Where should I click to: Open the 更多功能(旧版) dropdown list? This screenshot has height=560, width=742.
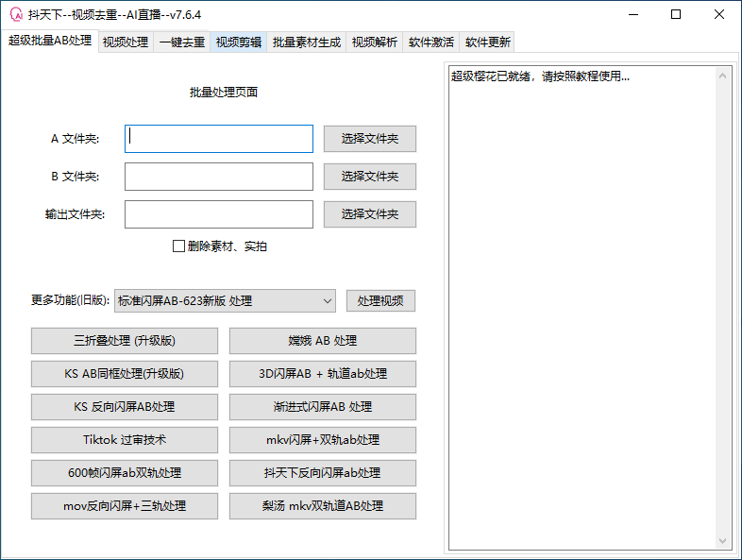tap(225, 301)
